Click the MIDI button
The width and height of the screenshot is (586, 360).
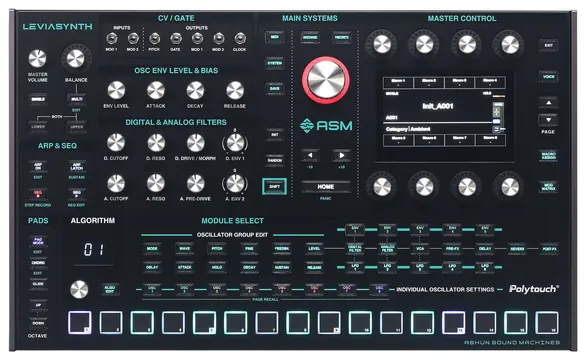tap(274, 37)
